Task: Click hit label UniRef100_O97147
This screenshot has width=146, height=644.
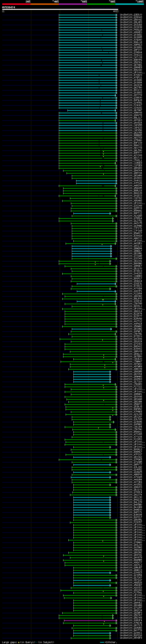Action: pos(131,580)
